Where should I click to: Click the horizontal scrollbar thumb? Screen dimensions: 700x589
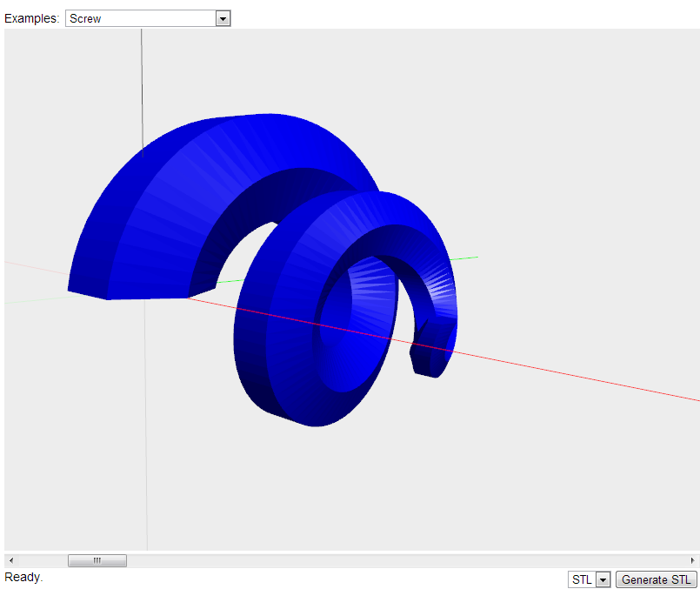click(97, 560)
